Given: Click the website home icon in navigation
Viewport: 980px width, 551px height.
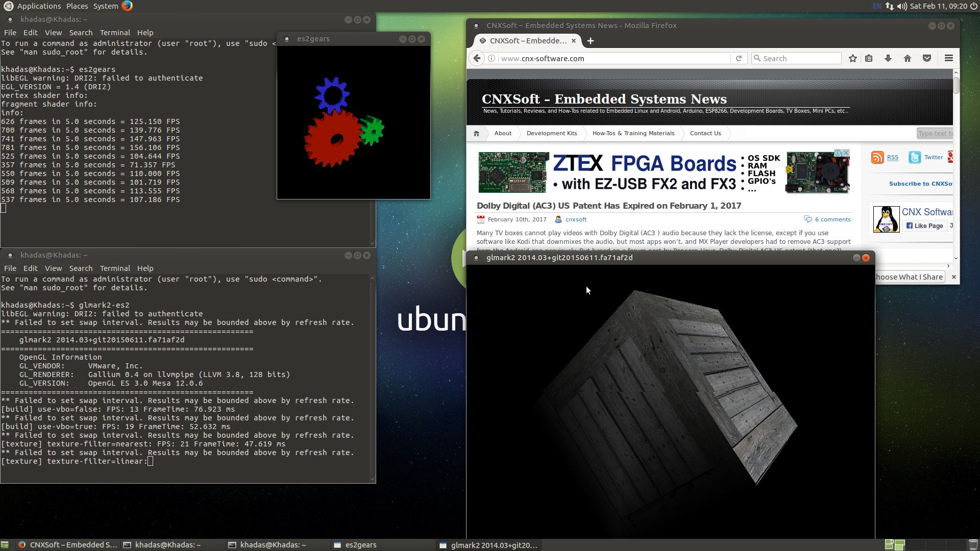Looking at the screenshot, I should 476,133.
